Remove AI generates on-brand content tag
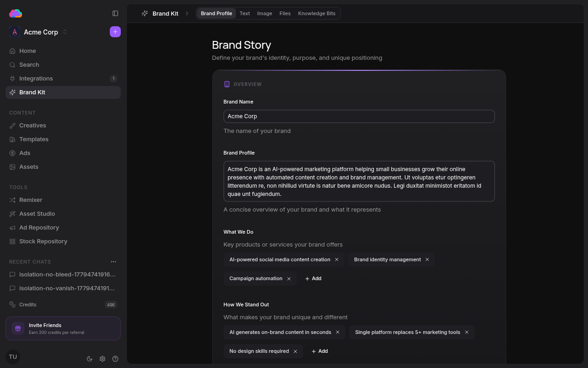The image size is (588, 368). pos(338,332)
